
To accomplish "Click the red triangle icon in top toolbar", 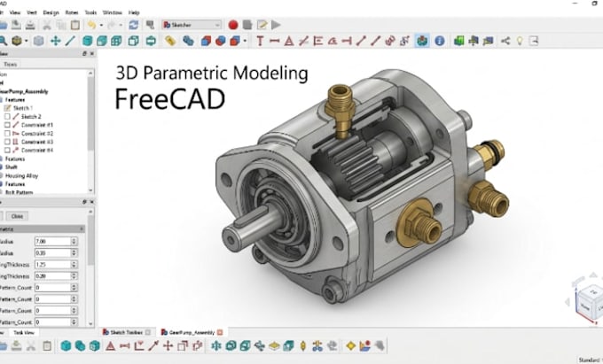I will (289, 41).
